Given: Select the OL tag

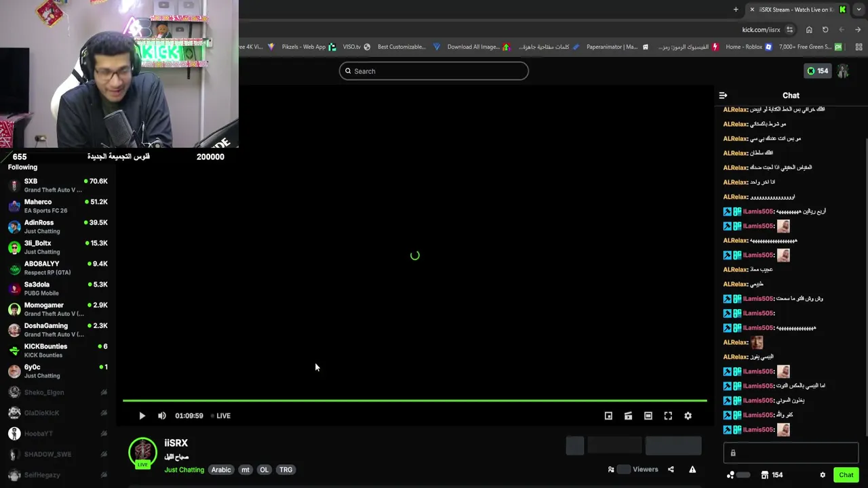Looking at the screenshot, I should click(x=264, y=470).
